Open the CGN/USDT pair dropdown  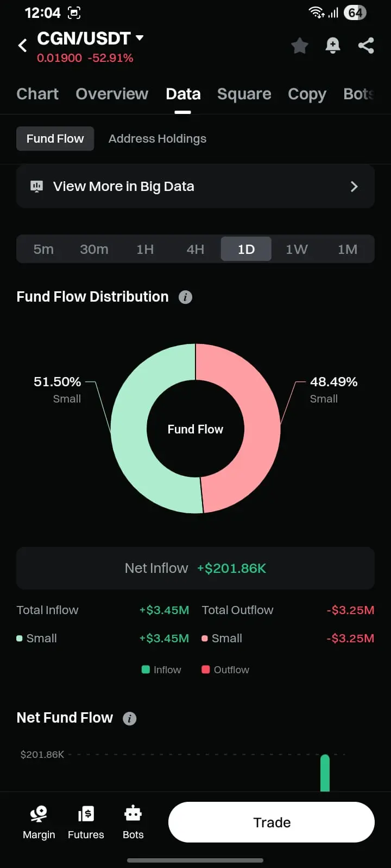[x=140, y=38]
